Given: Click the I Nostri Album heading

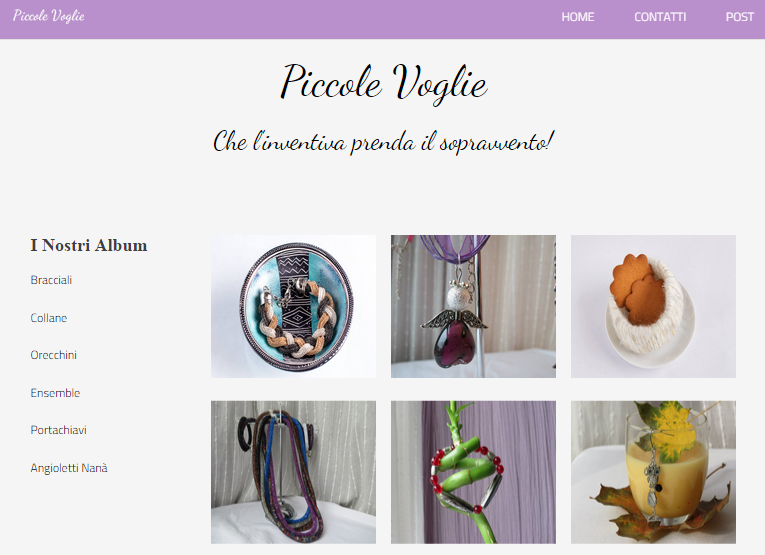Looking at the screenshot, I should pos(89,245).
